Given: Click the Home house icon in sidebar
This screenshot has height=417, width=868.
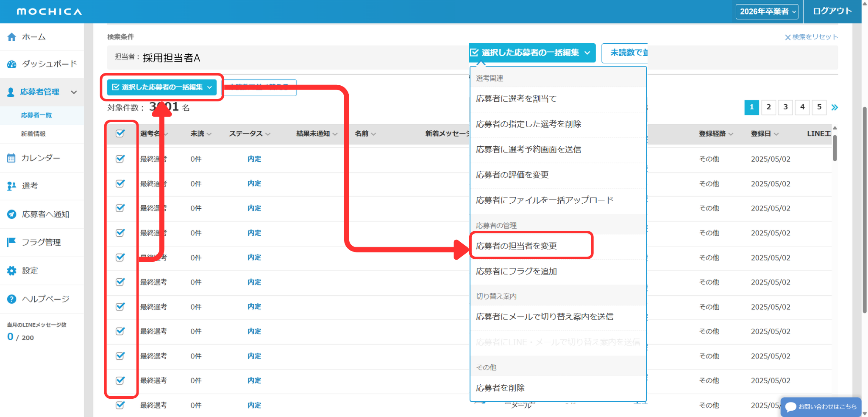Looking at the screenshot, I should point(12,37).
